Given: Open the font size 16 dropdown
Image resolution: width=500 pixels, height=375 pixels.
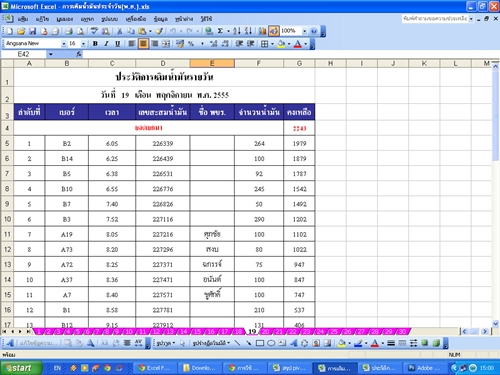Looking at the screenshot, I should coord(83,44).
